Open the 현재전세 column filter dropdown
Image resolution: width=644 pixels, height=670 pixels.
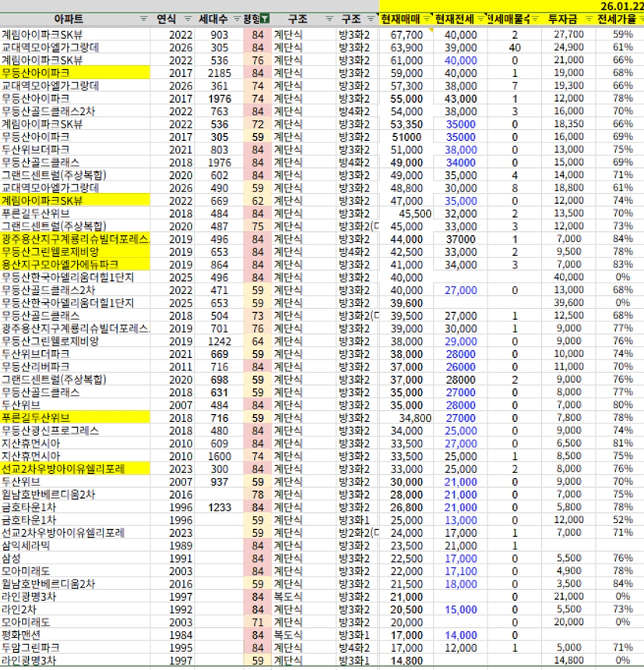[480, 19]
